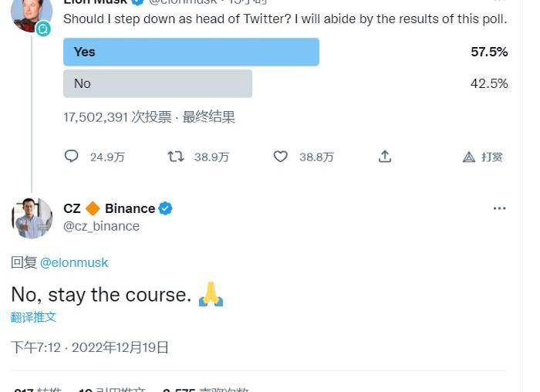Image resolution: width=540 pixels, height=392 pixels.
Task: Click the teal badge on Elon Musk's avatar
Action: click(x=43, y=29)
